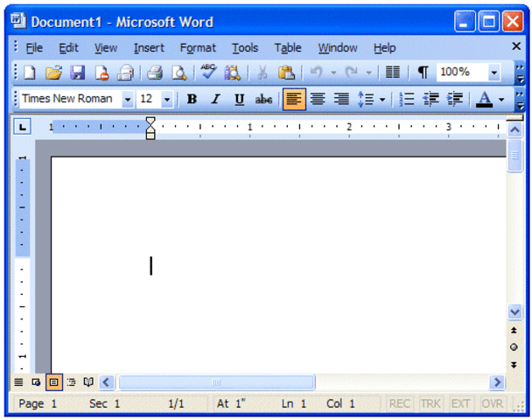Click the Permission document icon
Image resolution: width=532 pixels, height=420 pixels.
101,73
